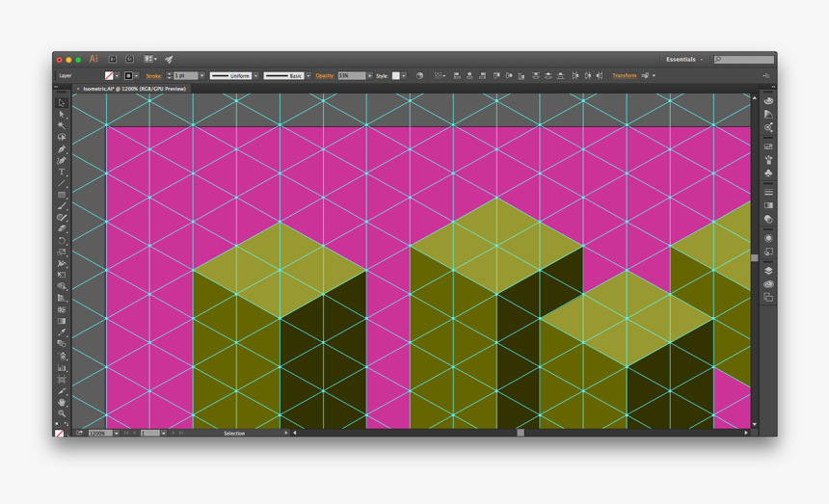The height and width of the screenshot is (504, 829).
Task: Select the Eyedropper tool
Action: click(x=62, y=332)
